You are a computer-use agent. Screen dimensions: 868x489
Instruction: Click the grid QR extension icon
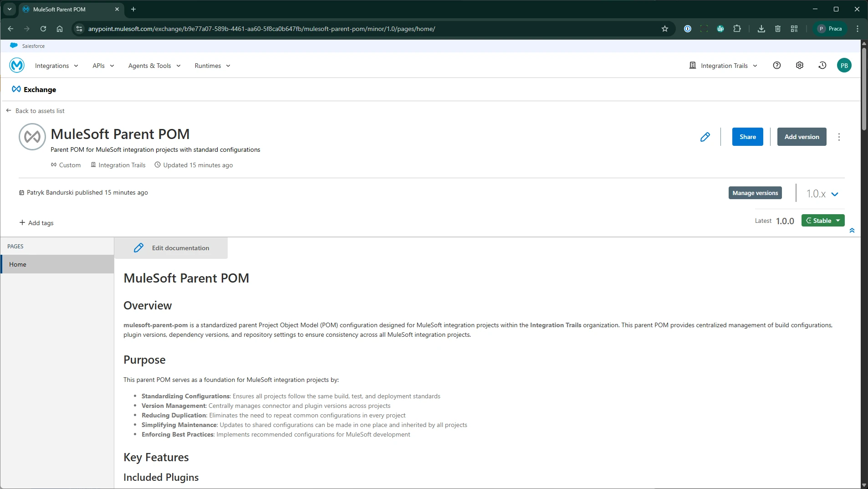[x=794, y=29]
